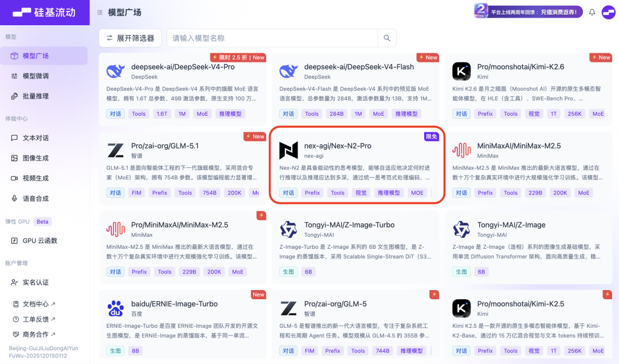This screenshot has height=364, width=619.
Task: Click the 实名认证 person icon
Action: point(14,282)
